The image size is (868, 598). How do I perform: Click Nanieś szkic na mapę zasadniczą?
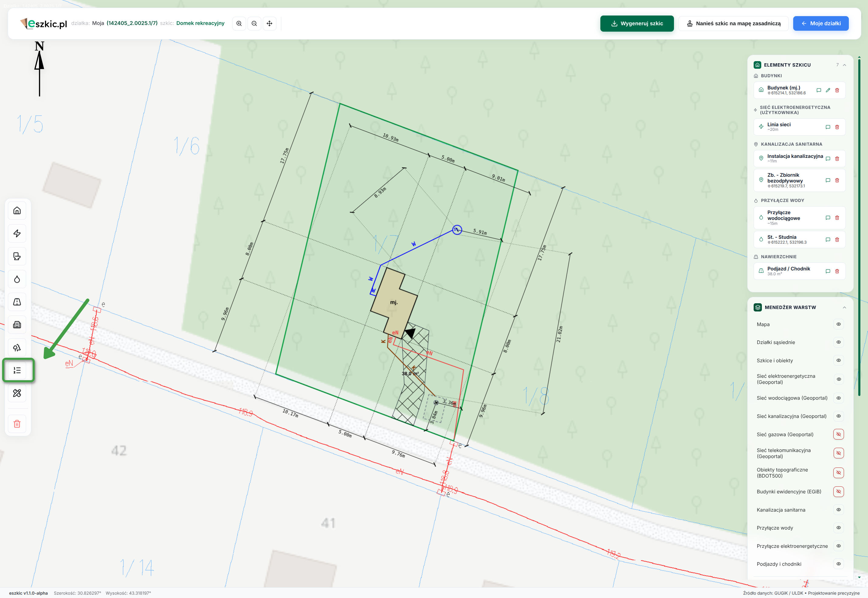(x=734, y=23)
